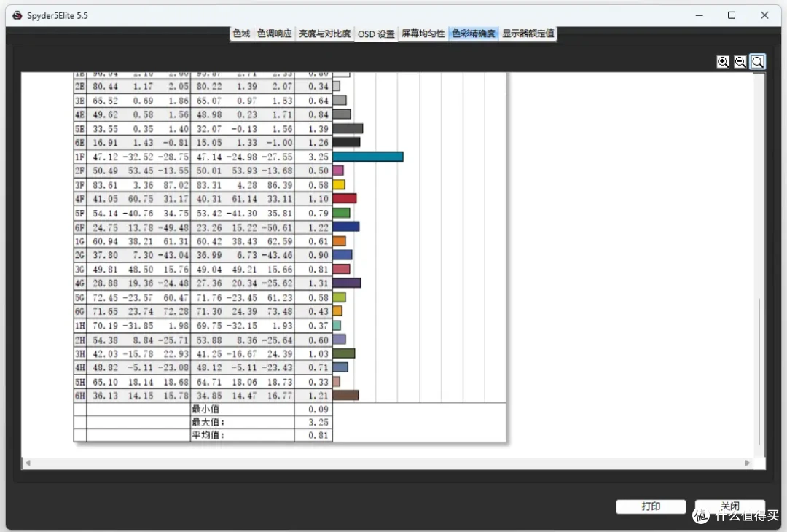Click the magenta bar for row 2F
The height and width of the screenshot is (532, 787).
coord(338,171)
